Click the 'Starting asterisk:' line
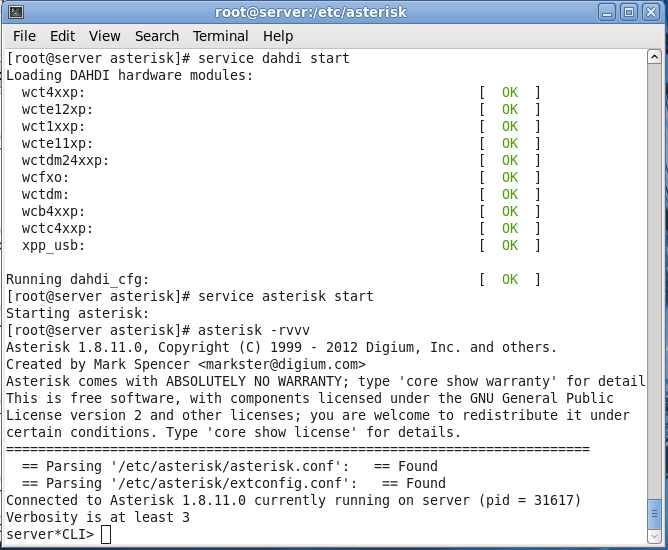 click(x=78, y=313)
